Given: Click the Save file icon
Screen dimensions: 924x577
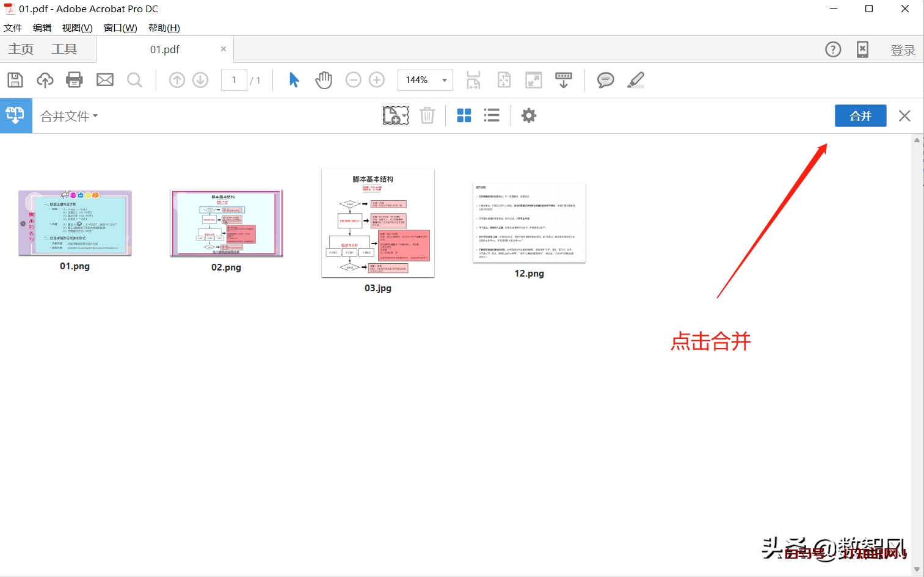Looking at the screenshot, I should 15,79.
